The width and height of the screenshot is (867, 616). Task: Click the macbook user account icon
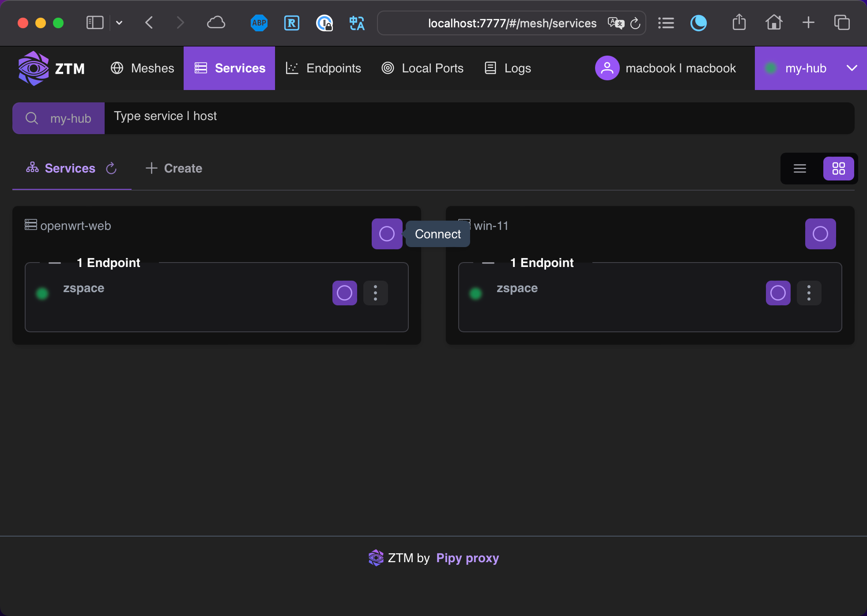606,68
